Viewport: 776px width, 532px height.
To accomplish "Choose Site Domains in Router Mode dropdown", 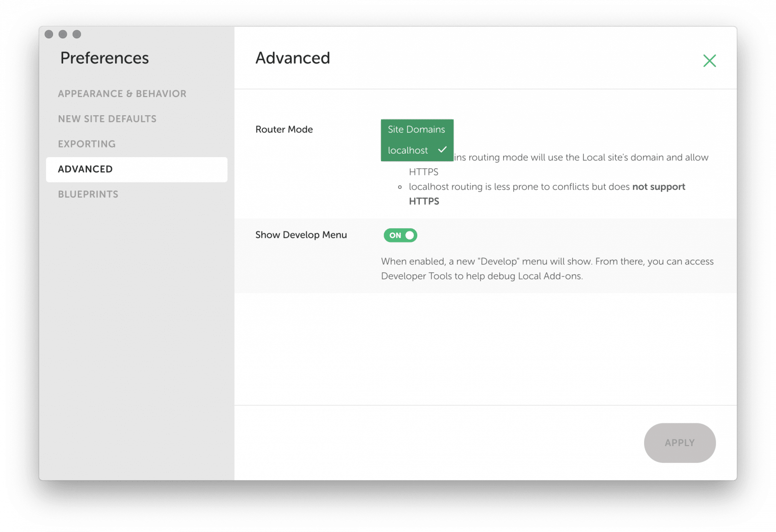I will (416, 129).
